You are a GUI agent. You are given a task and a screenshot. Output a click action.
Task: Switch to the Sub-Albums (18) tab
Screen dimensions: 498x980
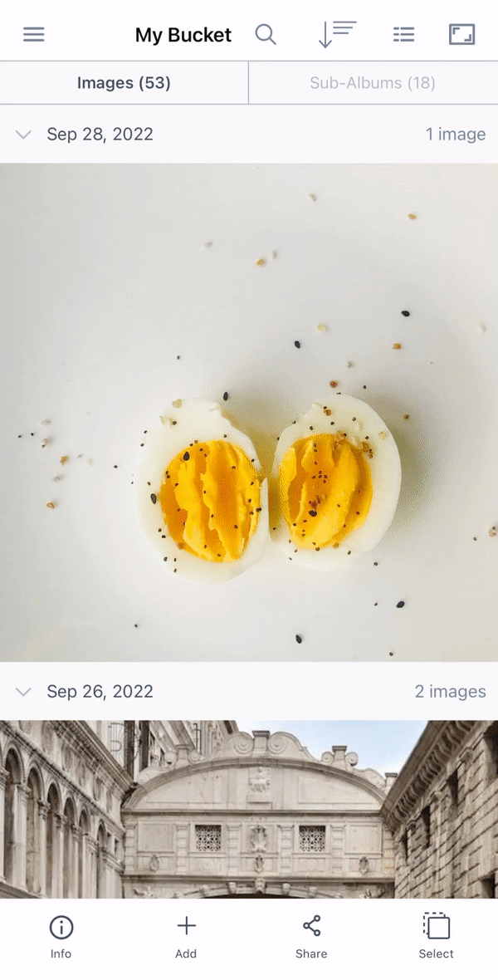pos(373,83)
